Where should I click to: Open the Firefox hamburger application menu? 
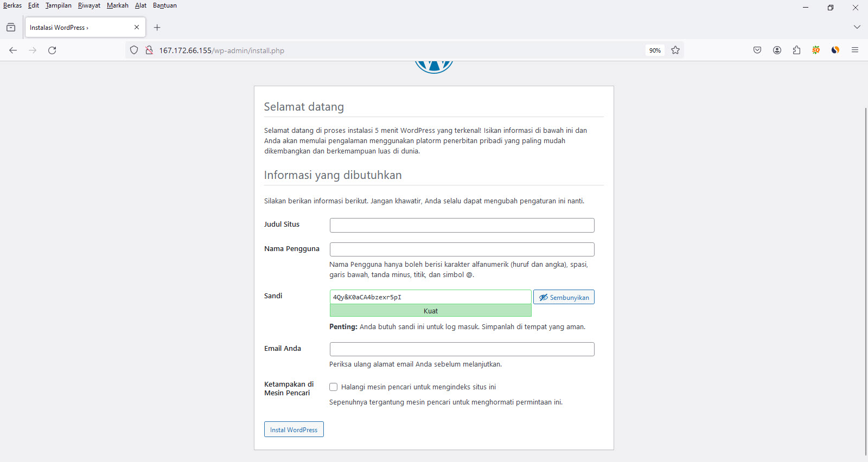pyautogui.click(x=855, y=50)
